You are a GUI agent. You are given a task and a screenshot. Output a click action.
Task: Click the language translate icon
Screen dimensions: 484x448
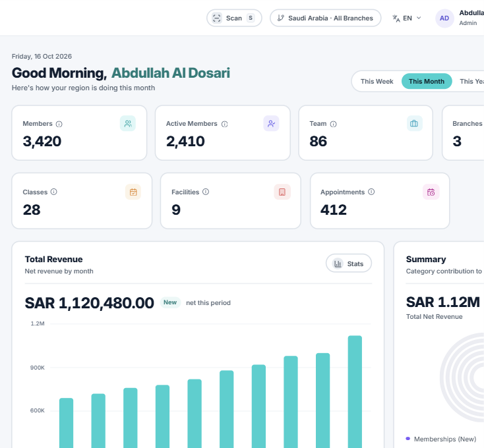396,18
